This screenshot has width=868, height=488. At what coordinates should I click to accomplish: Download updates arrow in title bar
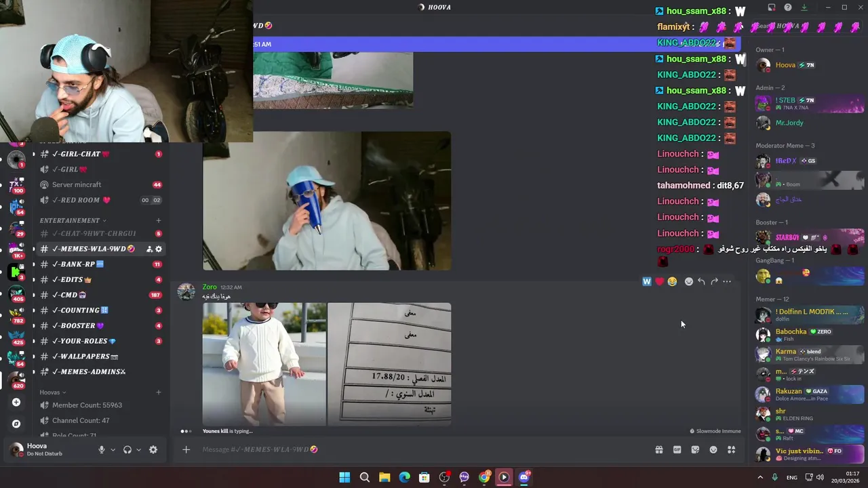(804, 7)
